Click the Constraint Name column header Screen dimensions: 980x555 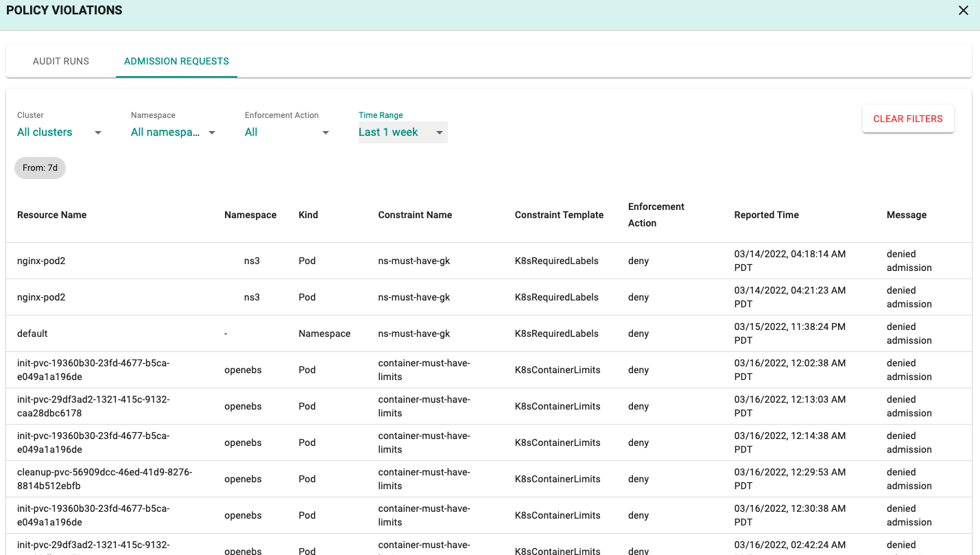pos(415,215)
